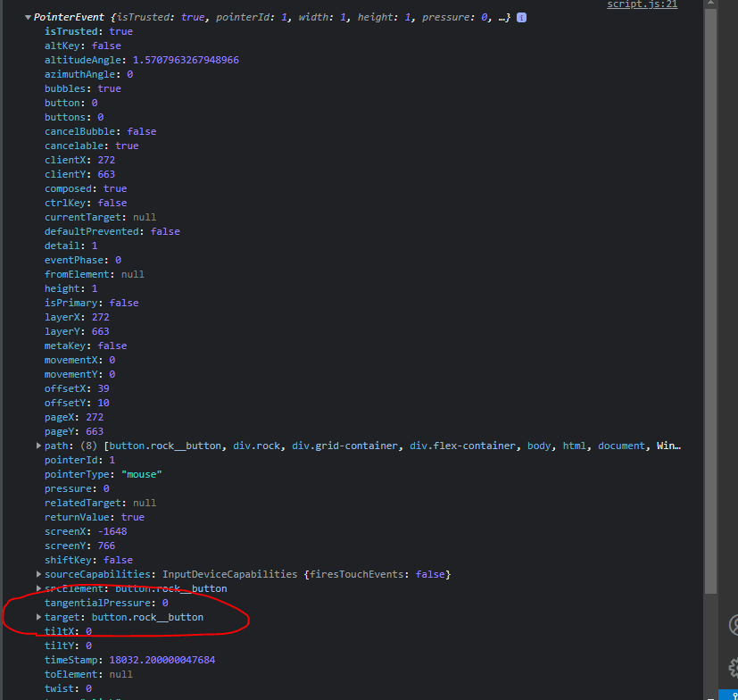Expand the target button.rock__button property
This screenshot has height=700, width=738.
point(38,617)
